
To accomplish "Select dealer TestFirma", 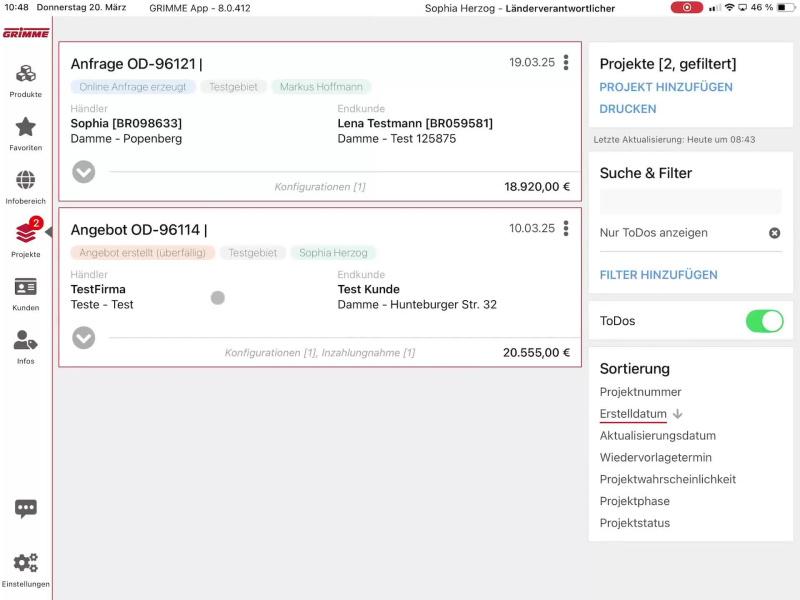I will click(x=98, y=289).
